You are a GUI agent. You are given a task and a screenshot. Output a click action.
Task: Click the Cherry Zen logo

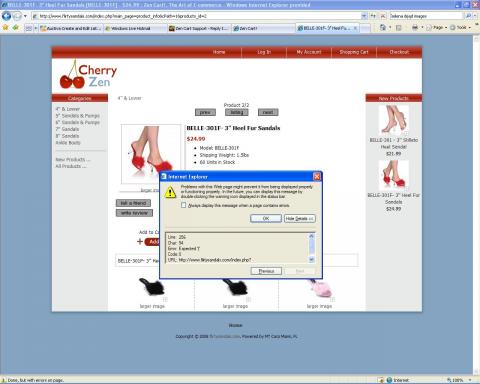pyautogui.click(x=89, y=74)
